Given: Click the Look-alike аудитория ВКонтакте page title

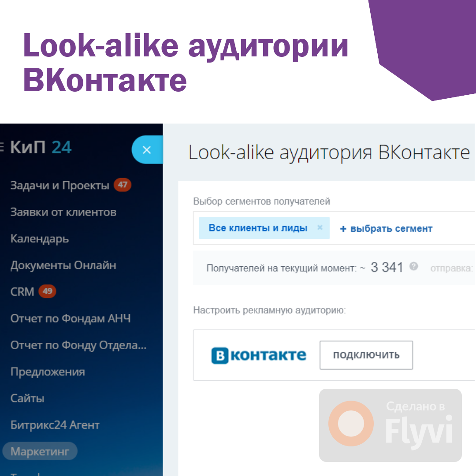Looking at the screenshot, I should (329, 152).
